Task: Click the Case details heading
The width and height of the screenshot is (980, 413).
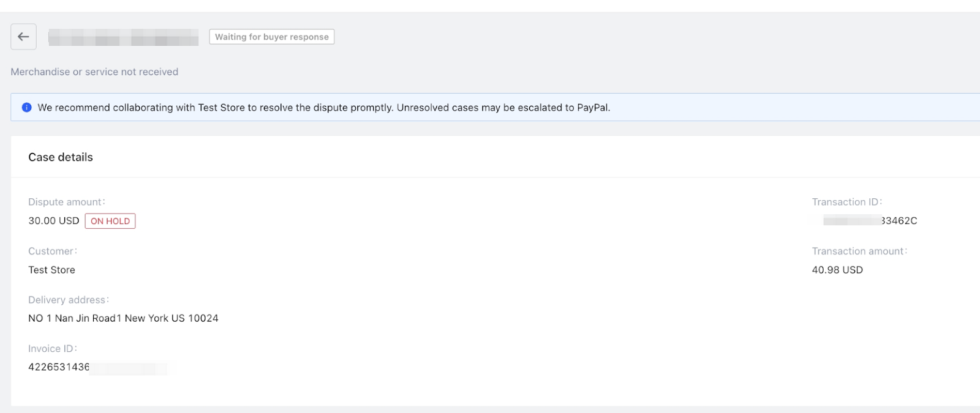Action: point(61,157)
